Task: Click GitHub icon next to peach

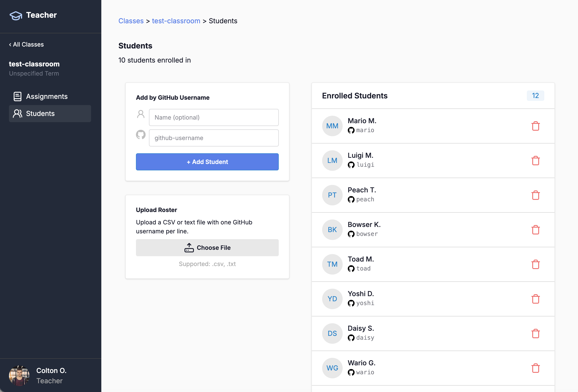Action: (x=351, y=199)
